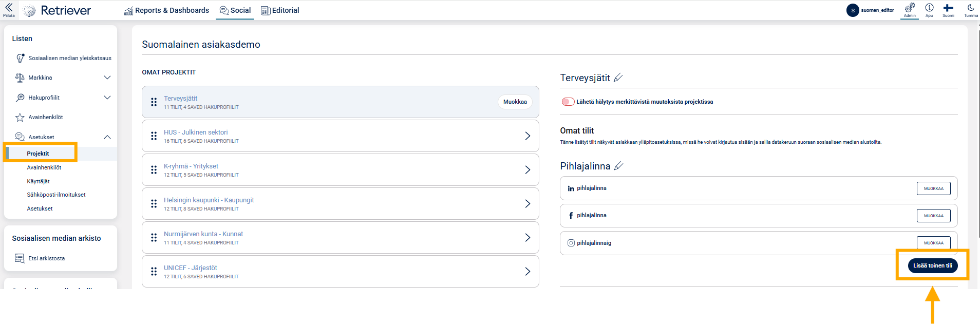Switch to Tumma dark mode

click(x=970, y=8)
